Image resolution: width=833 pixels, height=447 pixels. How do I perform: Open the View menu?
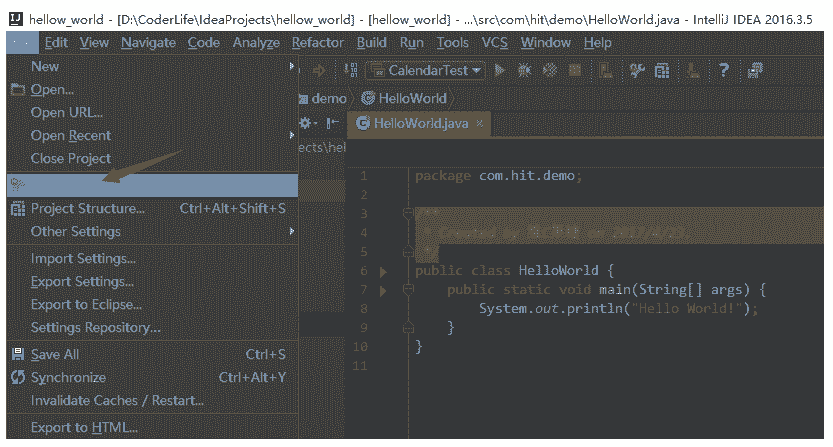point(94,43)
